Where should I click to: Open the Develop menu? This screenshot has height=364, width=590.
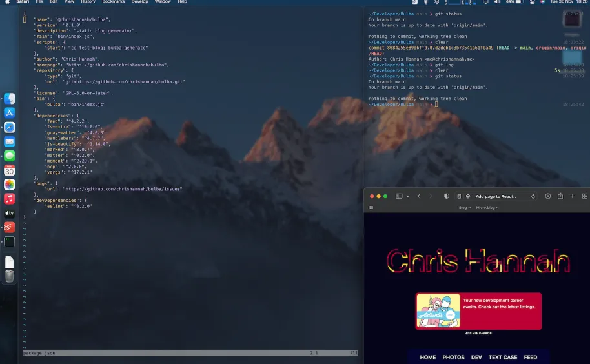pyautogui.click(x=139, y=1)
